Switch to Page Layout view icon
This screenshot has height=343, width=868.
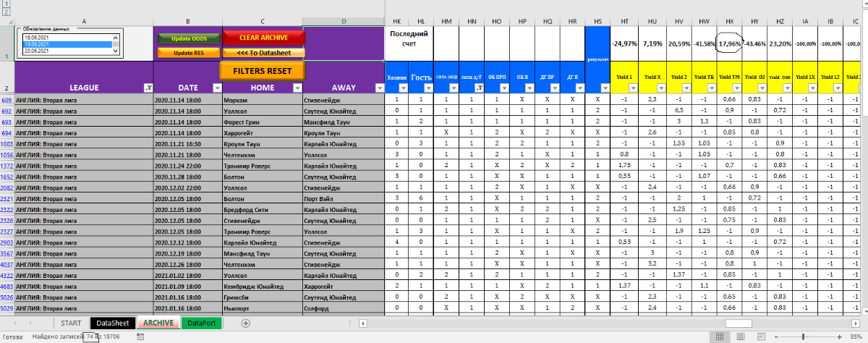pos(740,337)
